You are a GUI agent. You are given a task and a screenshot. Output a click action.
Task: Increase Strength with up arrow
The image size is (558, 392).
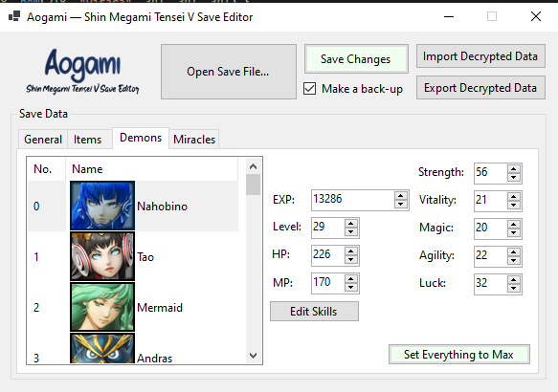click(x=514, y=169)
